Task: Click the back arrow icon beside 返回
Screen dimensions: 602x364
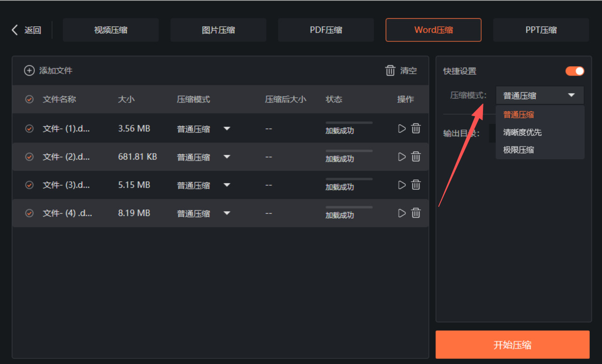Action: 15,30
